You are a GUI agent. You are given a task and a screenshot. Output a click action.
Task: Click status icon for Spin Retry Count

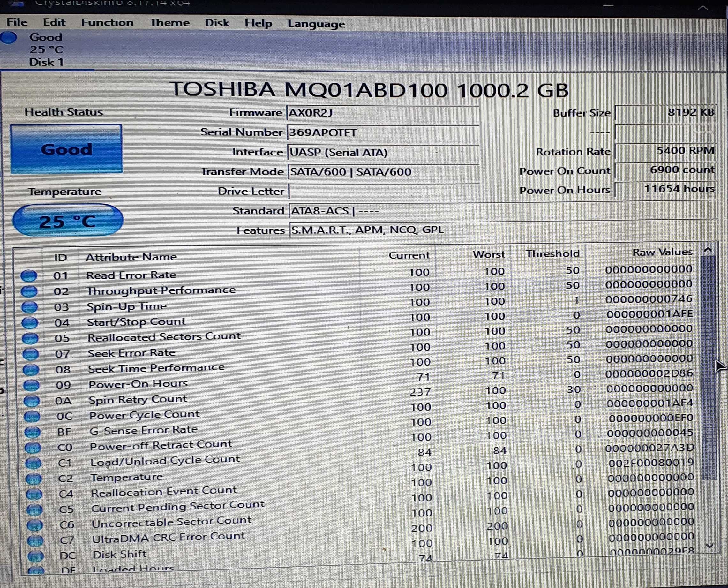(x=32, y=401)
